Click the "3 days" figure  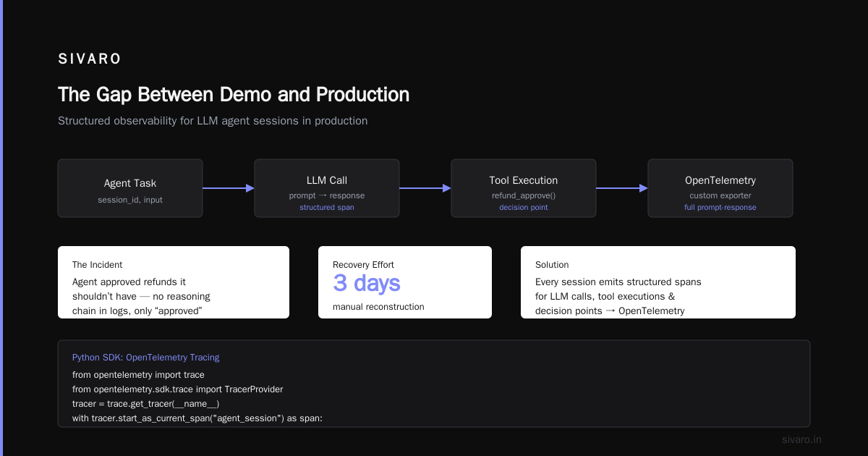pos(367,284)
